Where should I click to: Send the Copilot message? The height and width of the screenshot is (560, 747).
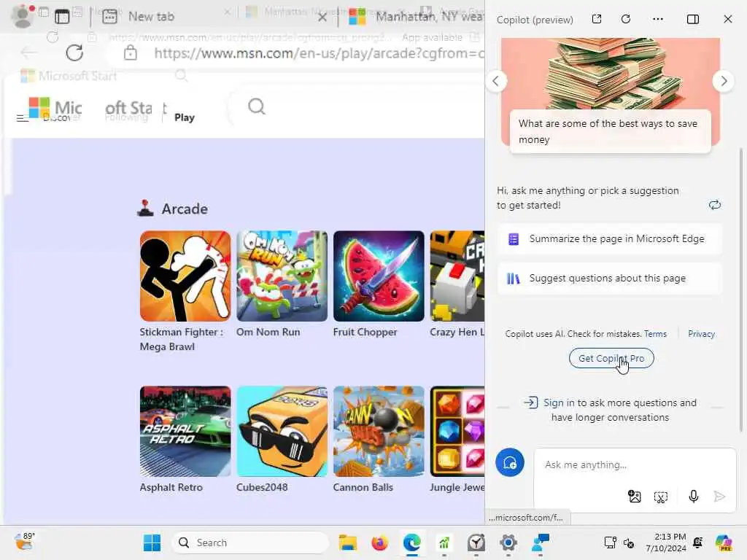click(x=719, y=497)
